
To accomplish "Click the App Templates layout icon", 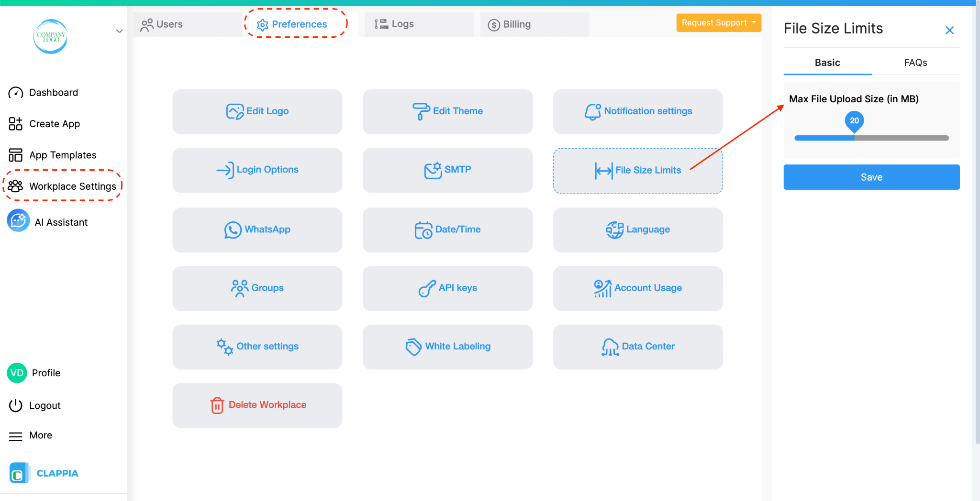I will tap(15, 155).
